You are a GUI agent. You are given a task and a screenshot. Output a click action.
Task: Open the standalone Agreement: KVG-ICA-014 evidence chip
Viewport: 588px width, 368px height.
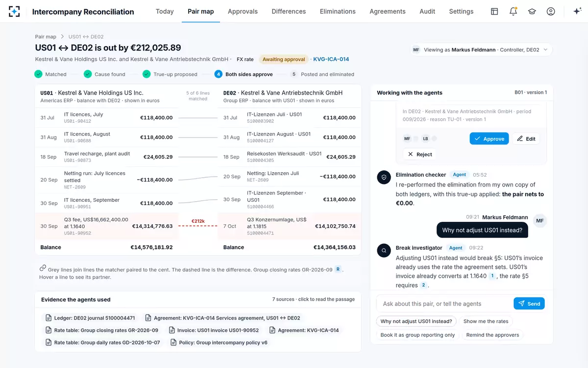(304, 330)
